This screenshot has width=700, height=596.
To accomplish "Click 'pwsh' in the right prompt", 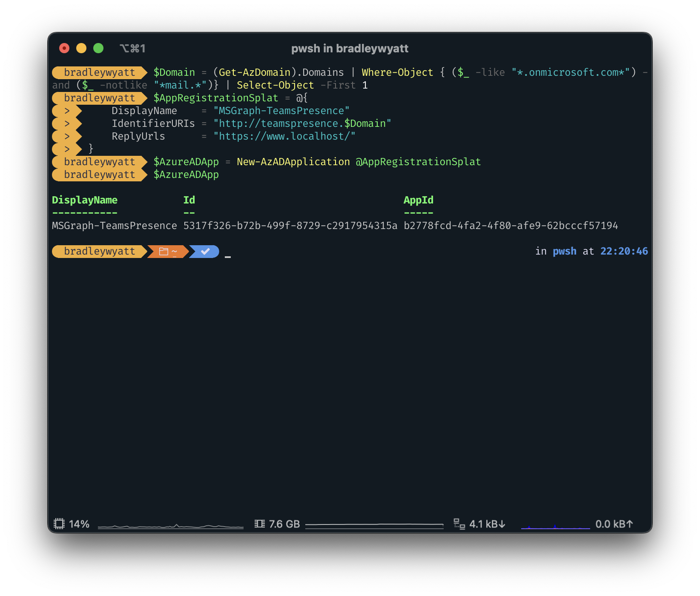I will point(565,251).
